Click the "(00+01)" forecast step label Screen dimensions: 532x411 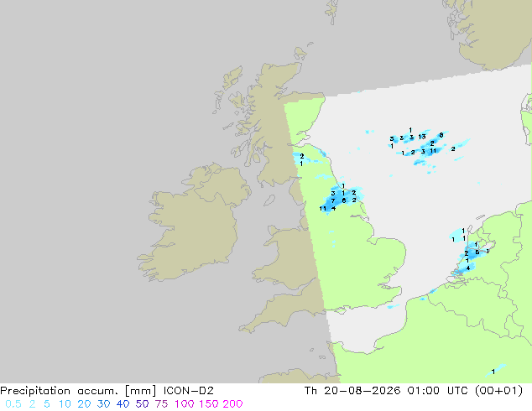point(499,391)
